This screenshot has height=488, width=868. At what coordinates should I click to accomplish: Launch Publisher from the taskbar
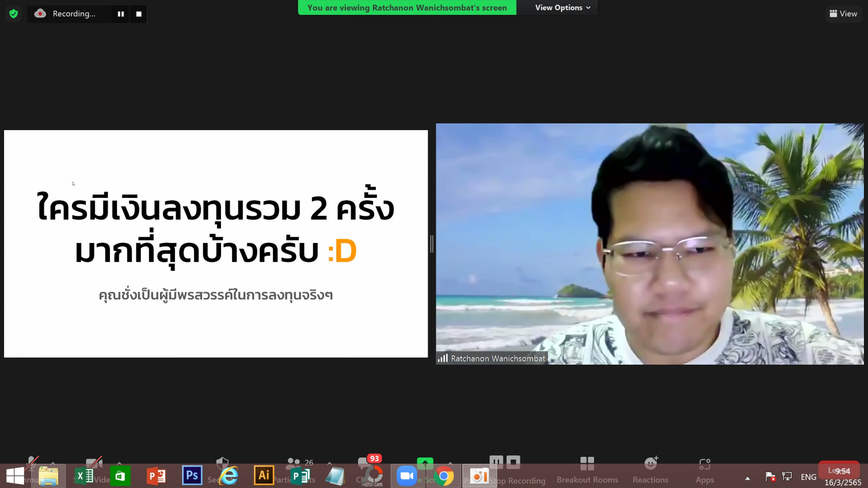(x=300, y=476)
